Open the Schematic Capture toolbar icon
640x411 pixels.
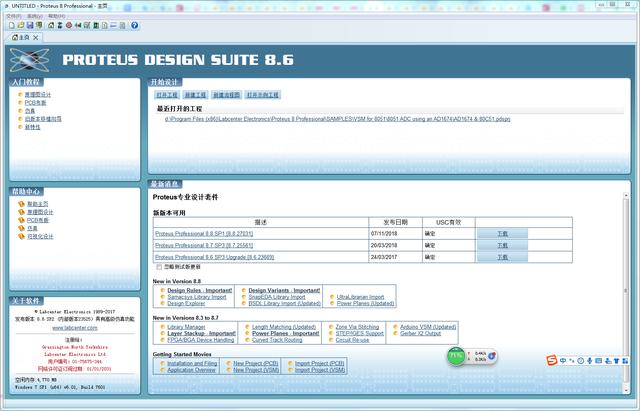pos(60,25)
